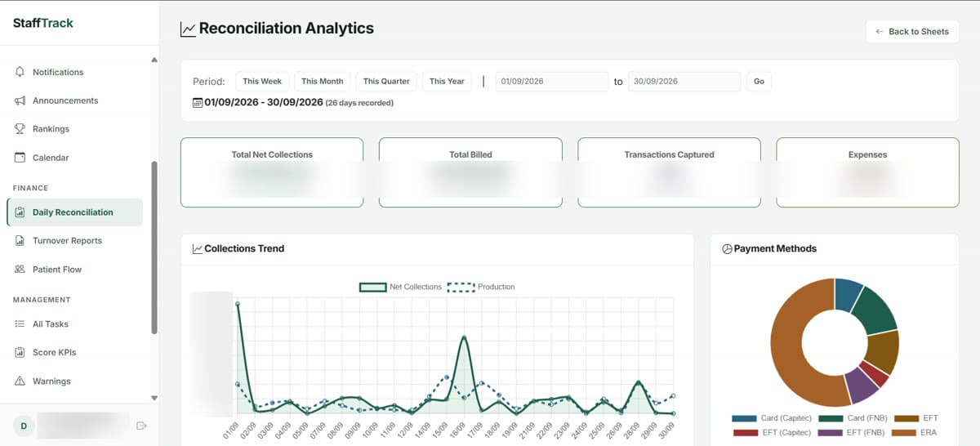Open Warnings in the sidebar
This screenshot has height=446, width=980.
click(x=74, y=381)
